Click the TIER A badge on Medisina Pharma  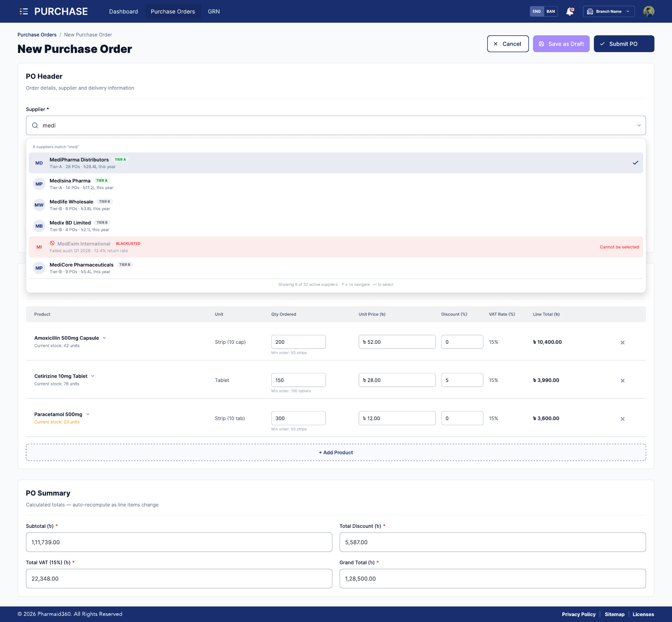click(102, 181)
